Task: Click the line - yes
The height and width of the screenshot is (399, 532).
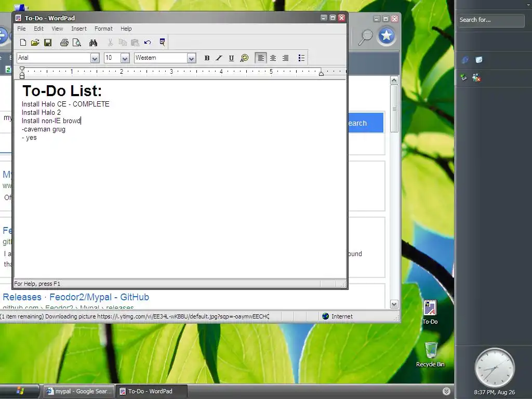Action: click(29, 137)
